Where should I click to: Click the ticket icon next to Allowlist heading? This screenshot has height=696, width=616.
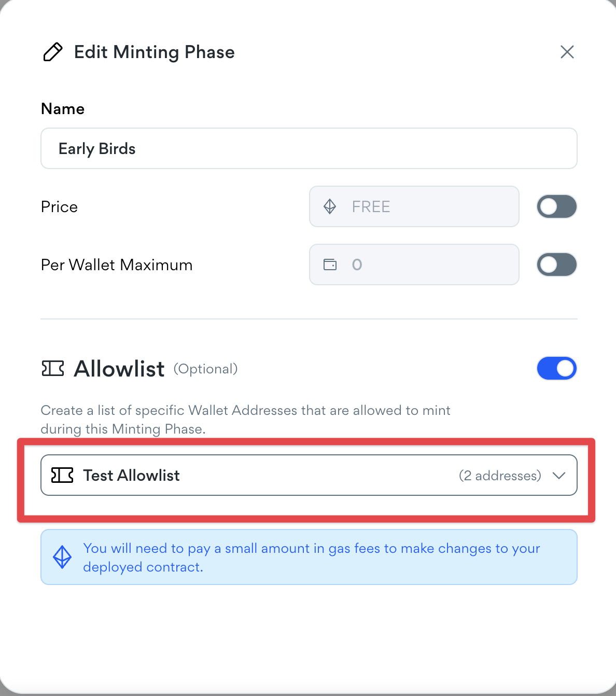click(x=52, y=369)
